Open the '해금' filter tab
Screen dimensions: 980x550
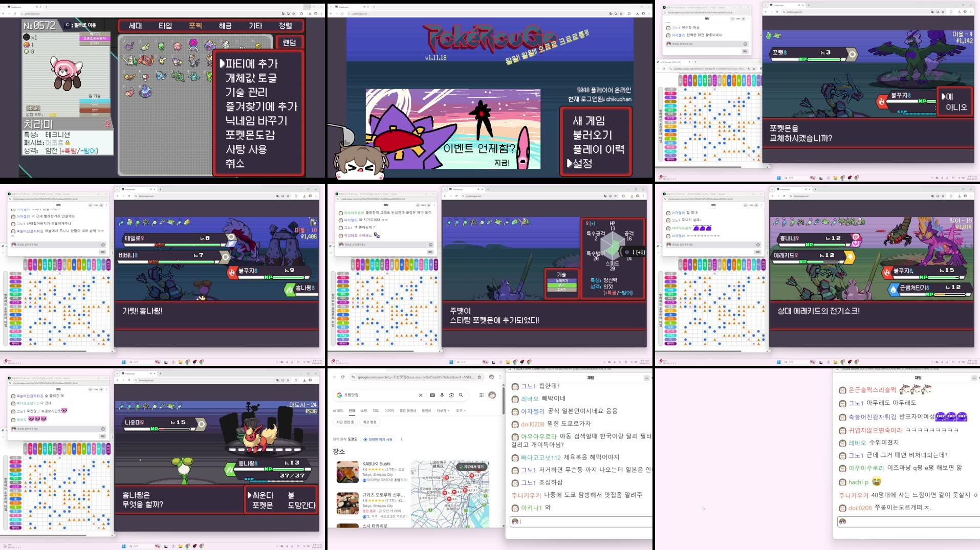click(225, 26)
